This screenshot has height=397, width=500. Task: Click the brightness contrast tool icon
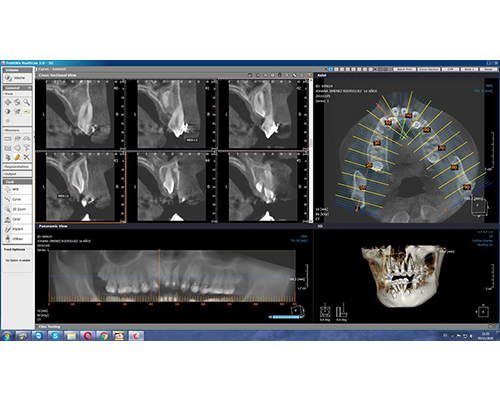[8, 112]
